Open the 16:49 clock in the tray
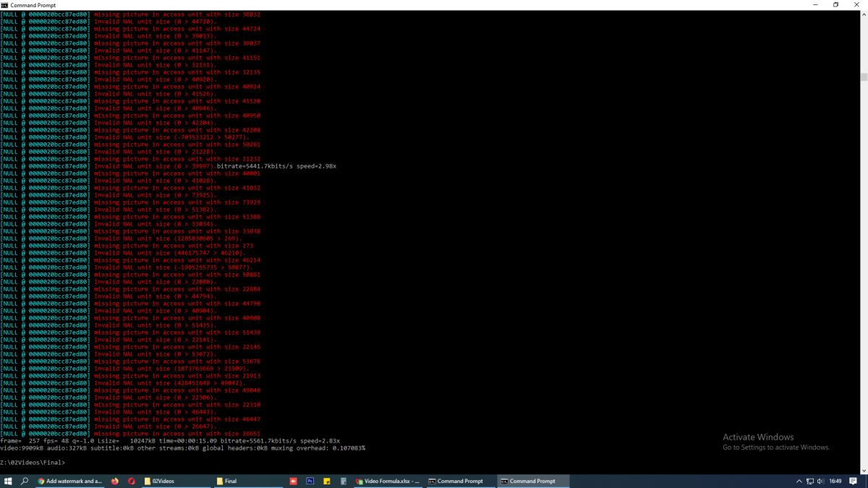The image size is (868, 488). (835, 481)
